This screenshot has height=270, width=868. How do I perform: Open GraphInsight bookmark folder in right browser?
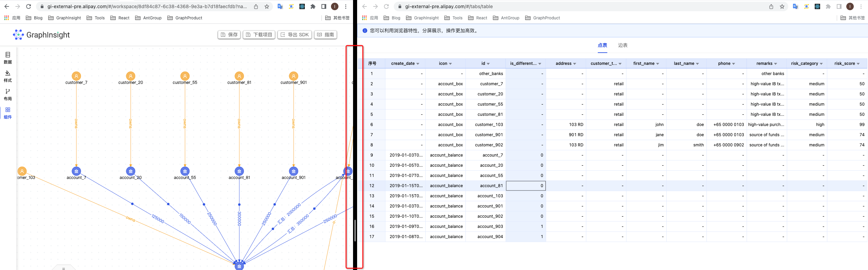point(422,18)
